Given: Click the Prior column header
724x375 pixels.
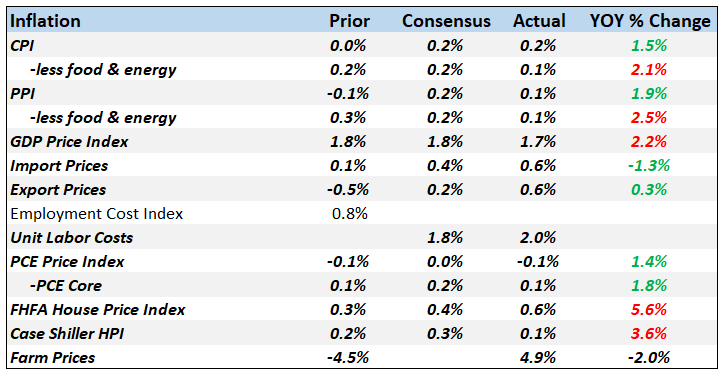Looking at the screenshot, I should coord(350,21).
